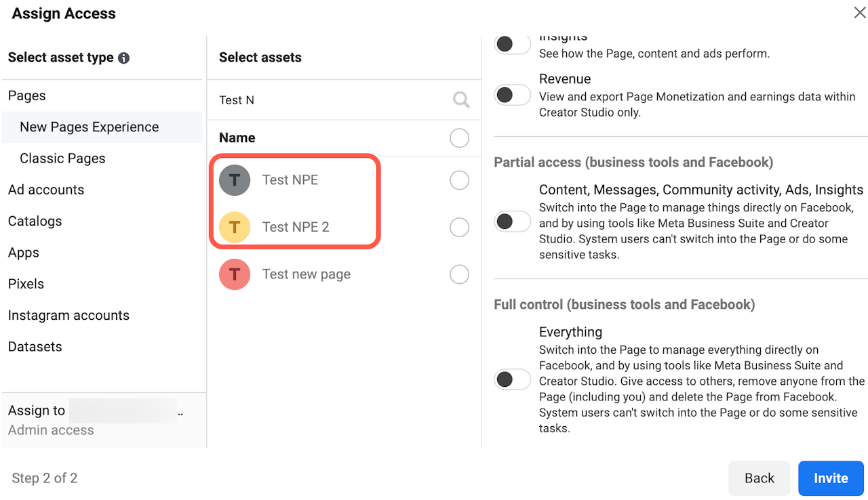Close the Assign Access dialog
The width and height of the screenshot is (868, 500).
coord(859,12)
